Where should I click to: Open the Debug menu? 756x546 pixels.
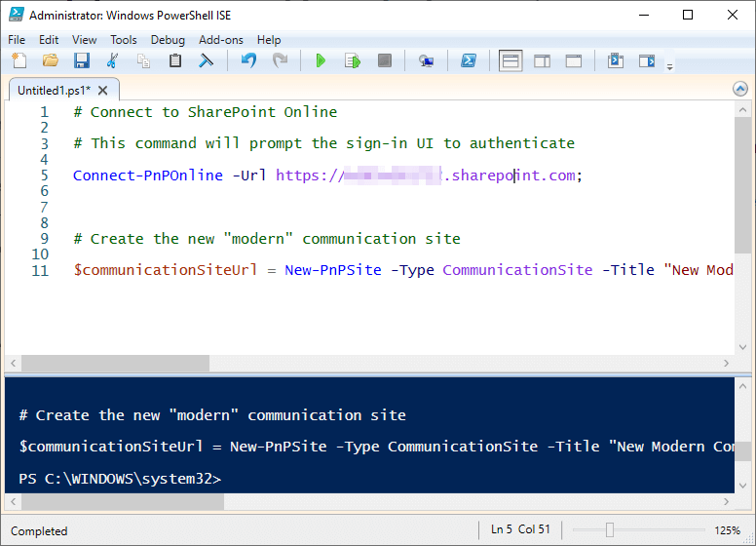(x=168, y=40)
